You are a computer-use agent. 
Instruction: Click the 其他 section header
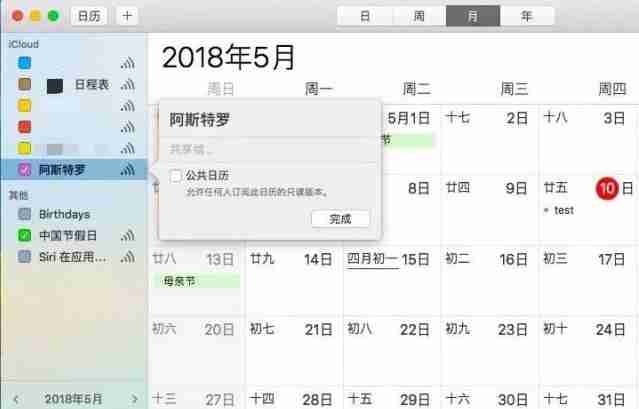(18, 195)
